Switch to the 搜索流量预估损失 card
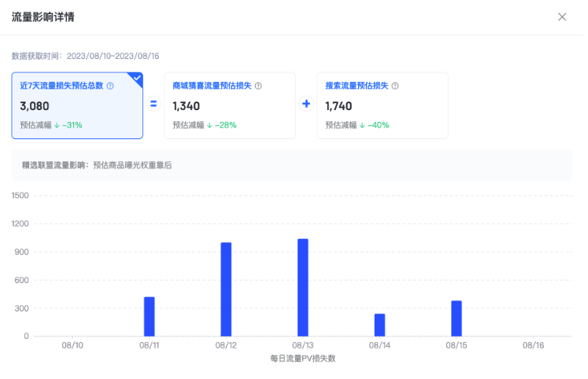 click(x=382, y=105)
